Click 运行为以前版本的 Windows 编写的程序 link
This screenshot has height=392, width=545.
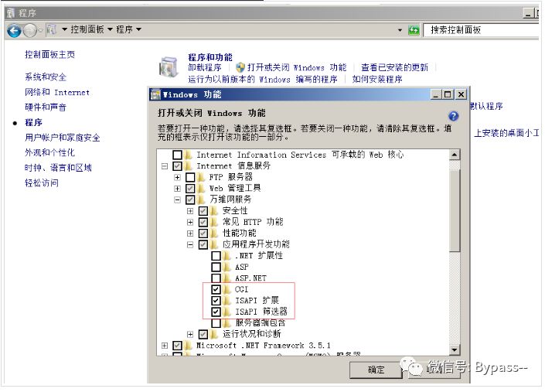[x=263, y=79]
